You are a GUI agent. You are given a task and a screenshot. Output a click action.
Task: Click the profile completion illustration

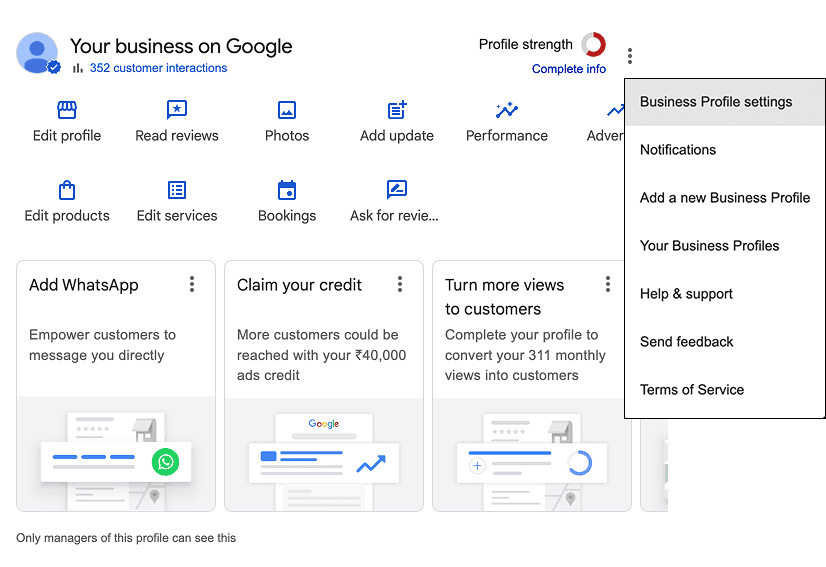click(532, 454)
